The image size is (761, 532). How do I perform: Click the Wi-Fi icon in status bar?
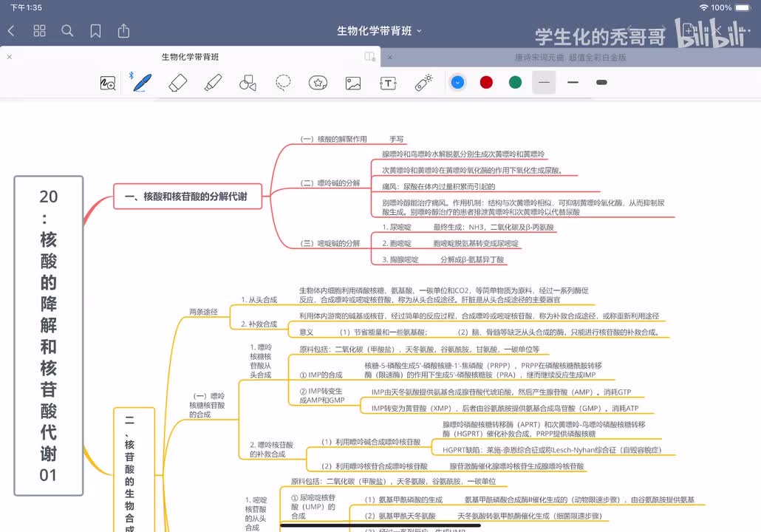[703, 8]
